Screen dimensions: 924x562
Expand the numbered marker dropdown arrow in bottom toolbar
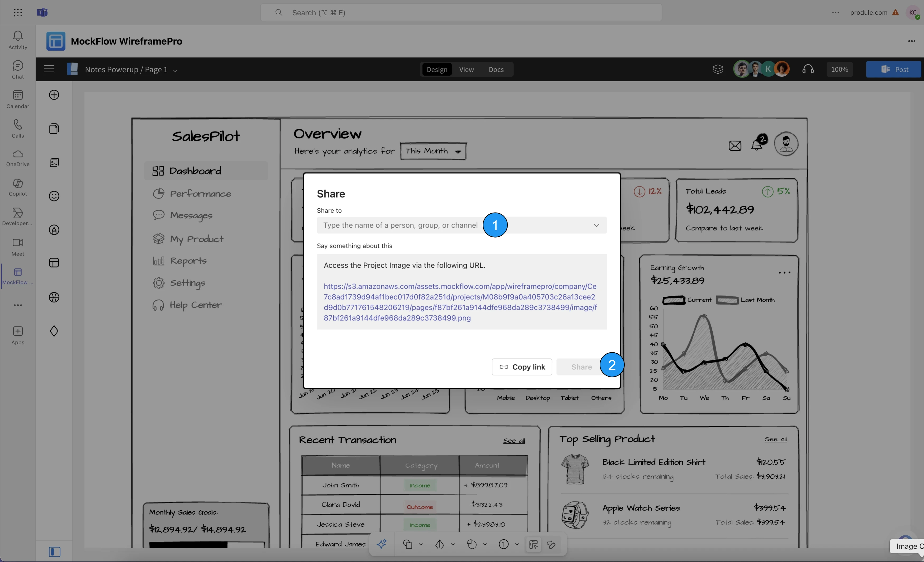coord(517,544)
